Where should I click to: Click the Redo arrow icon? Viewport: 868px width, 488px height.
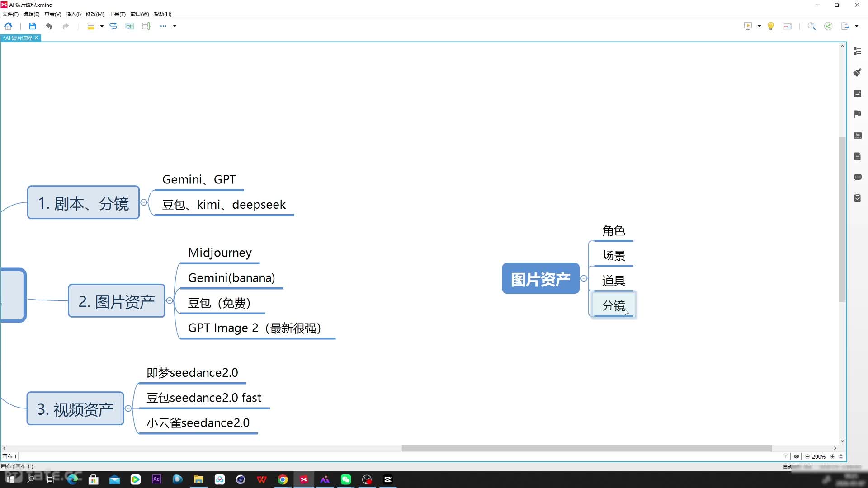pos(66,26)
